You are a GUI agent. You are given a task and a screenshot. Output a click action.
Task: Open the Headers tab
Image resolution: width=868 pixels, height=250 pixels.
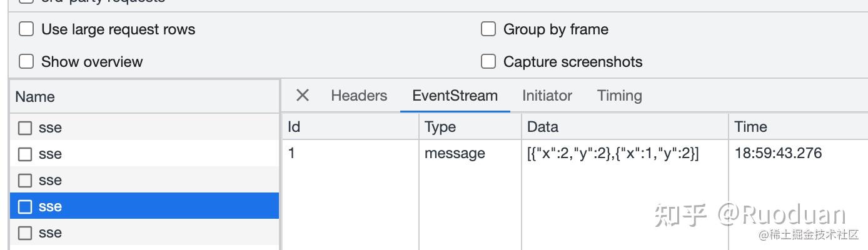click(359, 96)
